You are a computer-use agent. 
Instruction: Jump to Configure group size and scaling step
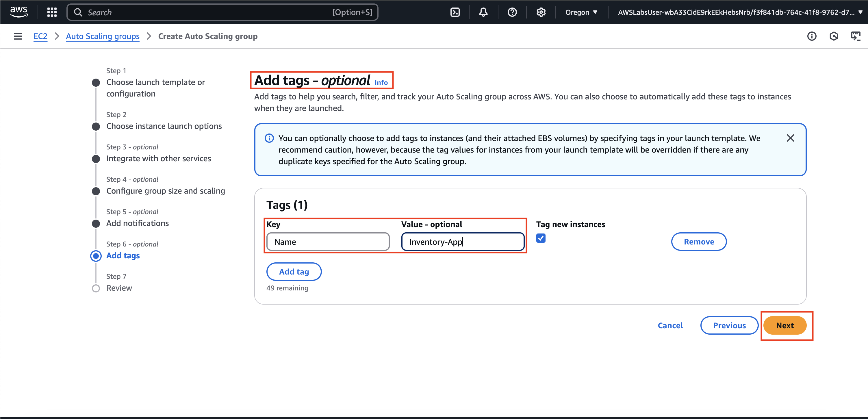coord(166,191)
